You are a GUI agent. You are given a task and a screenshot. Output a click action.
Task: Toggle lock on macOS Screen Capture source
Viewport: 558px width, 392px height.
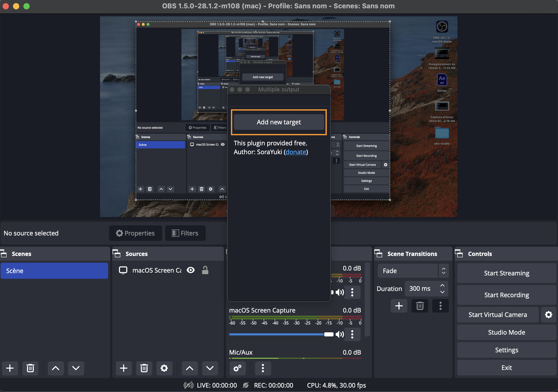point(205,270)
